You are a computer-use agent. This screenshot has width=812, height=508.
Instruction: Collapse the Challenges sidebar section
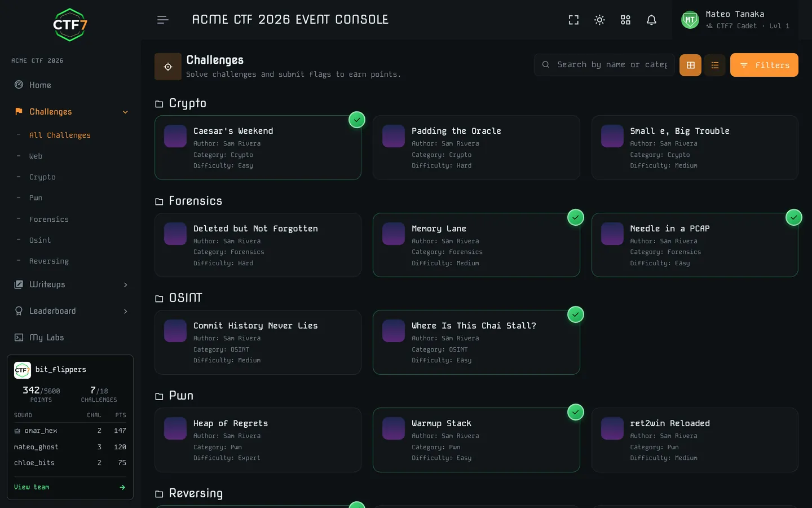pos(70,112)
